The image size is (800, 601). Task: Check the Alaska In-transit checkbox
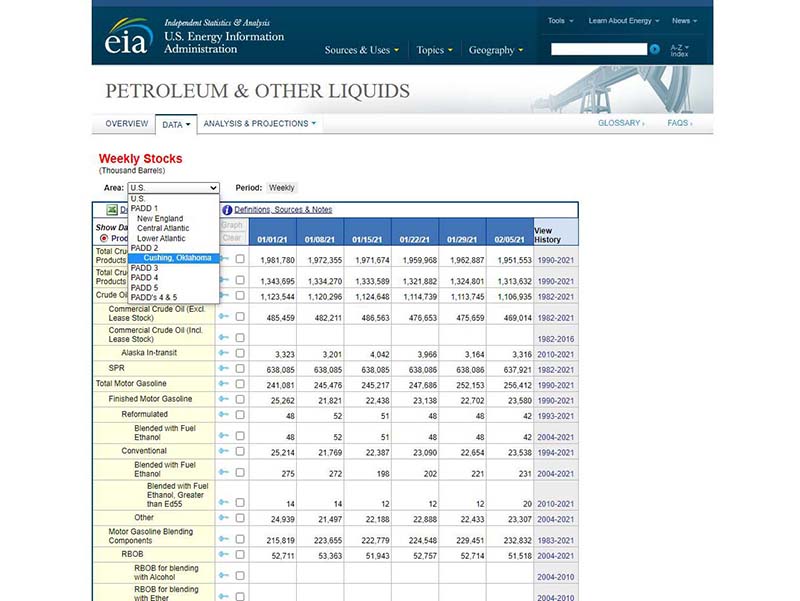tap(240, 353)
